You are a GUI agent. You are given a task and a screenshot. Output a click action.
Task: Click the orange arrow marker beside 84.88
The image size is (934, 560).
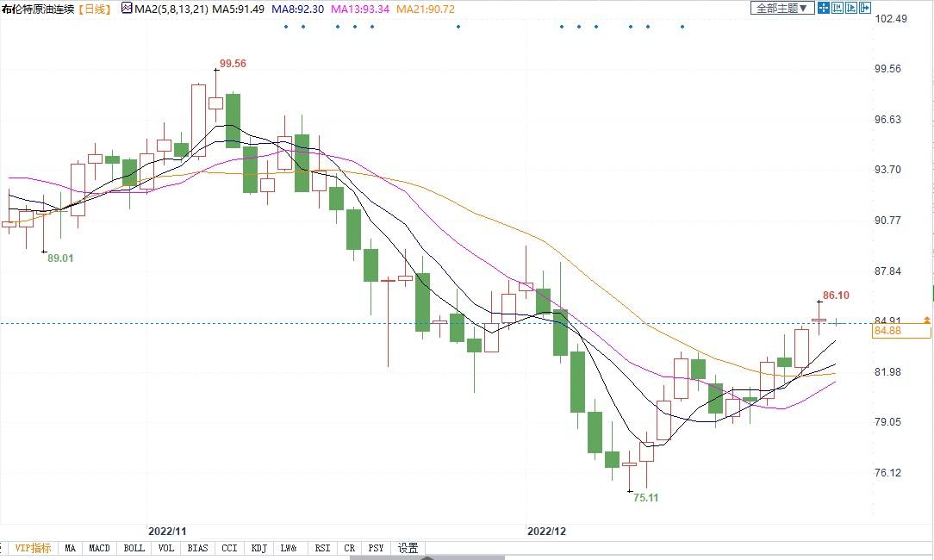point(926,320)
